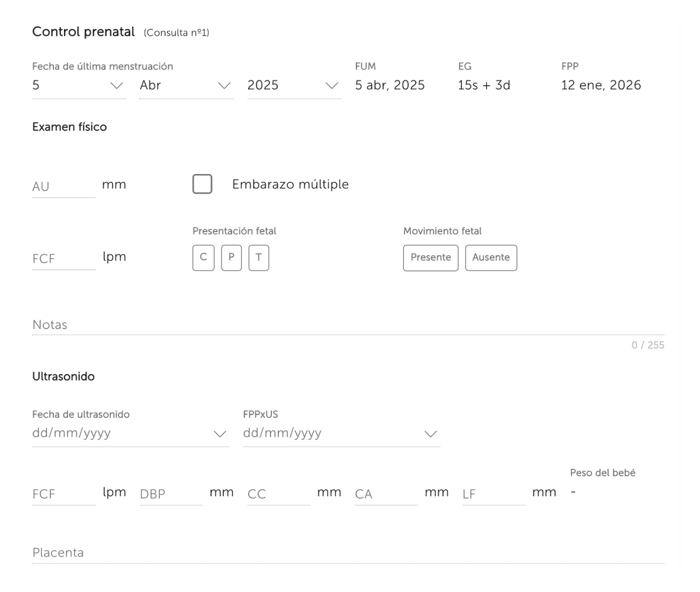700x592 pixels.
Task: Mark Movimiento fetal as Presente
Action: click(x=431, y=258)
